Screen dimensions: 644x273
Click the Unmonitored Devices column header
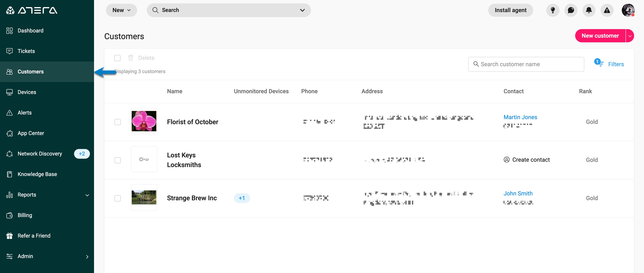tap(261, 92)
